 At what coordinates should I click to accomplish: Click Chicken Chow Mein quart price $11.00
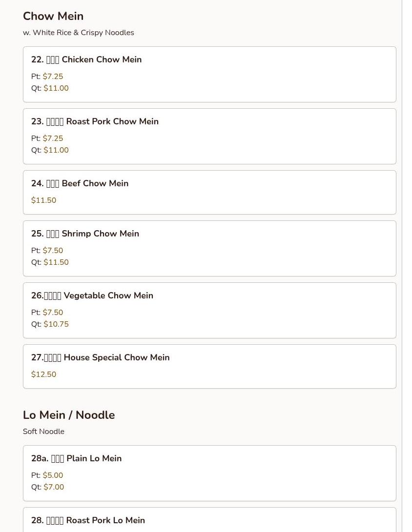tap(56, 88)
